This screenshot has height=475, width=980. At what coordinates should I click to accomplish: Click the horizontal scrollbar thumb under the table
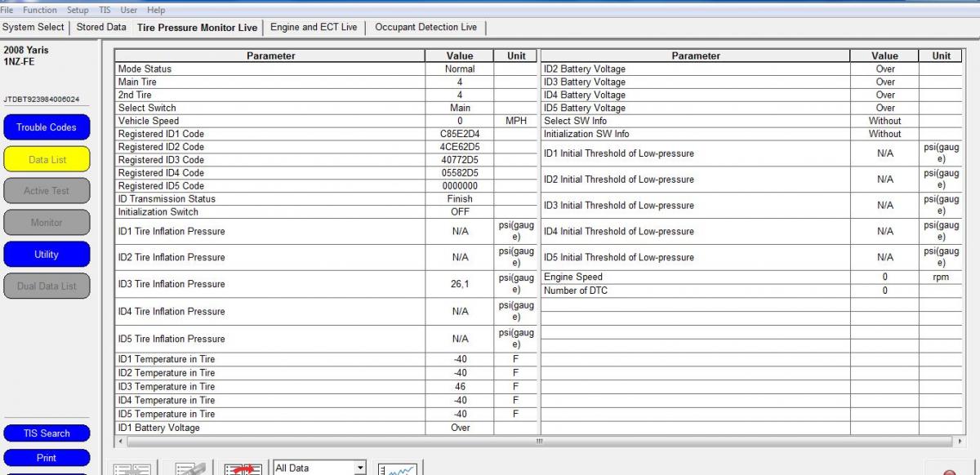[x=539, y=441]
